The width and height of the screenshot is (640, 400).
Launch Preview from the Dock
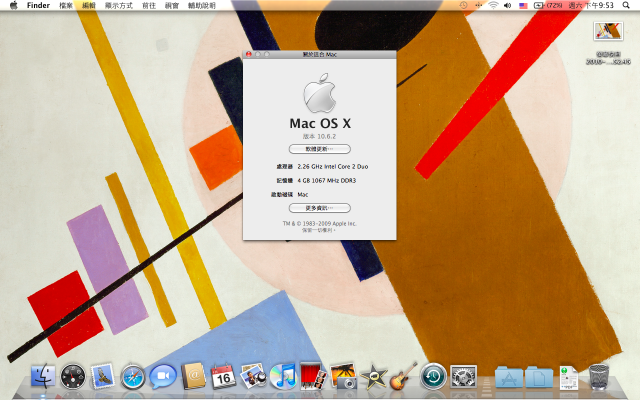(x=253, y=376)
